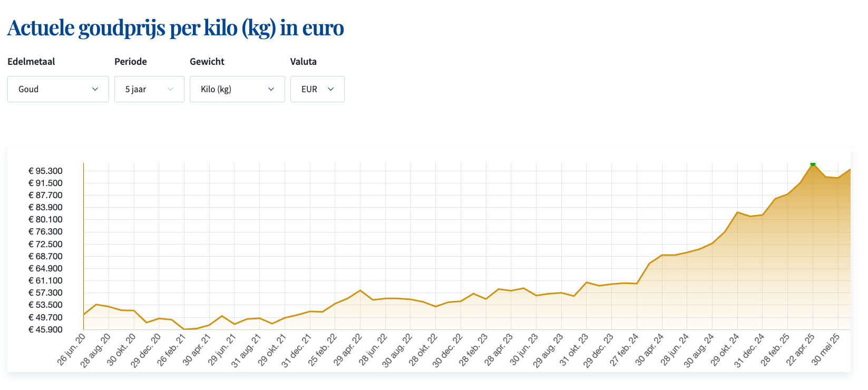Click the "27 feb. 24" x-axis date label

[625, 349]
